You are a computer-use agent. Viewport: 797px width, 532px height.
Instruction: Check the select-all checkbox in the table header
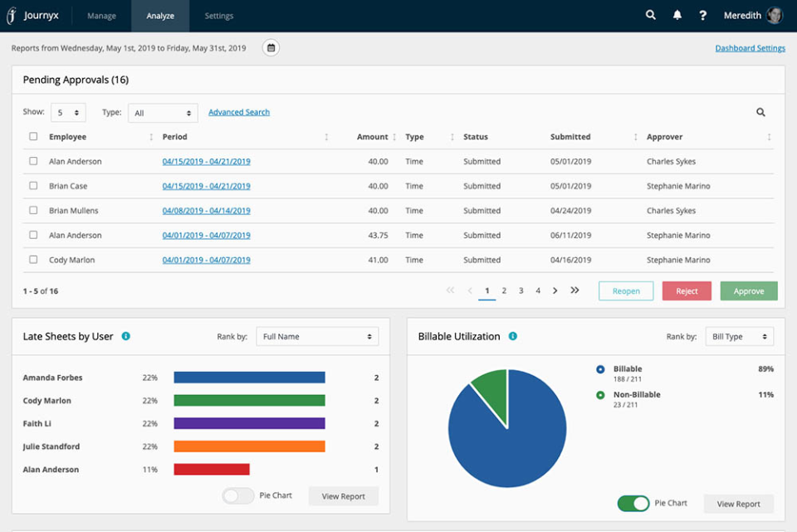[x=33, y=137]
